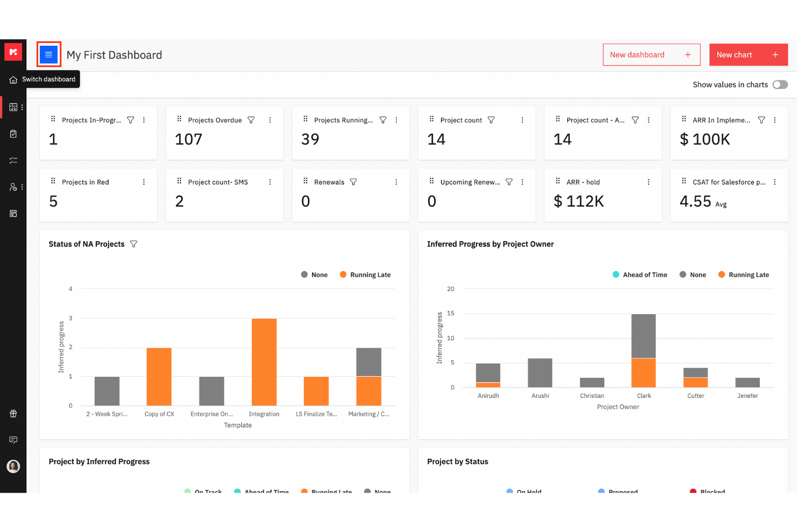Open the dashboards icon in the sidebar
This screenshot has width=798, height=532.
click(x=13, y=107)
